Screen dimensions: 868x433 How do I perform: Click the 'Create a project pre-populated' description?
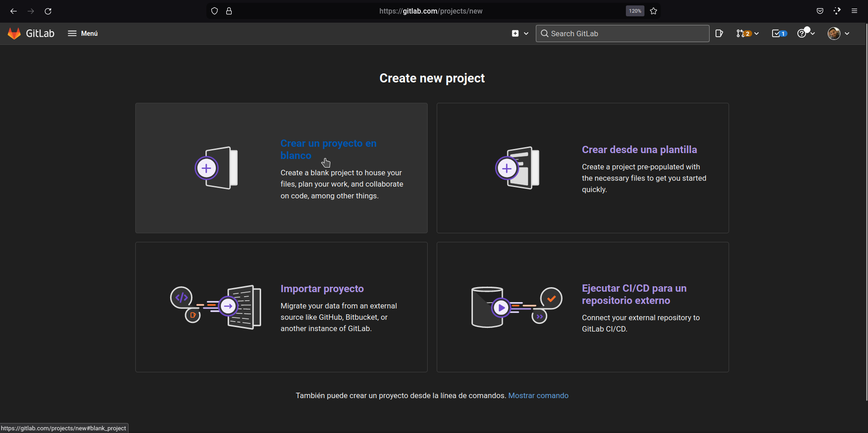[644, 178]
